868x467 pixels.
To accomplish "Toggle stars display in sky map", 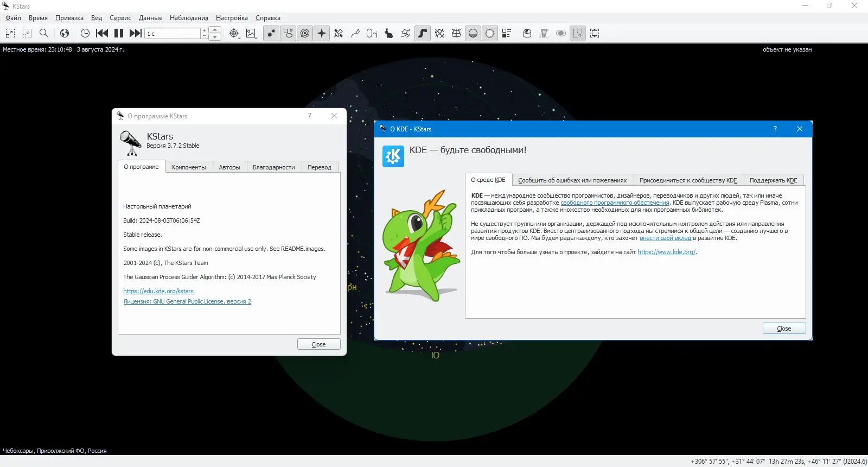I will (x=271, y=33).
